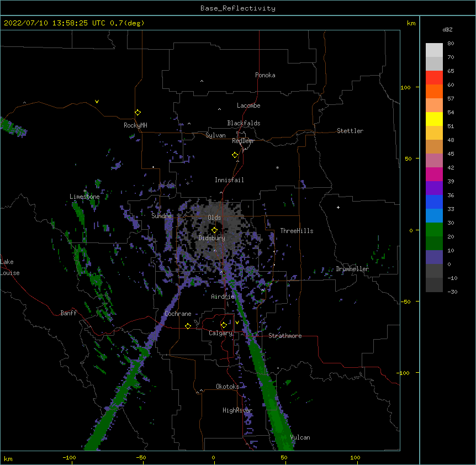
Task: Click the RockyMH label
Action: click(135, 125)
